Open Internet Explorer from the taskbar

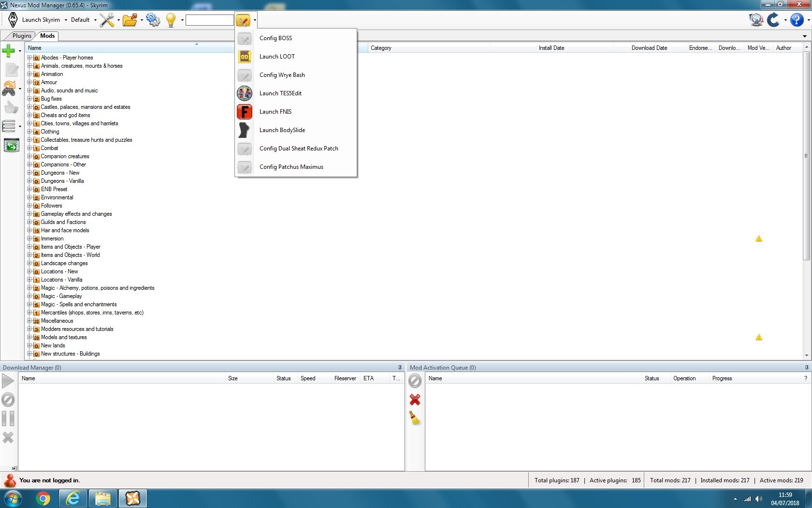pos(73,498)
